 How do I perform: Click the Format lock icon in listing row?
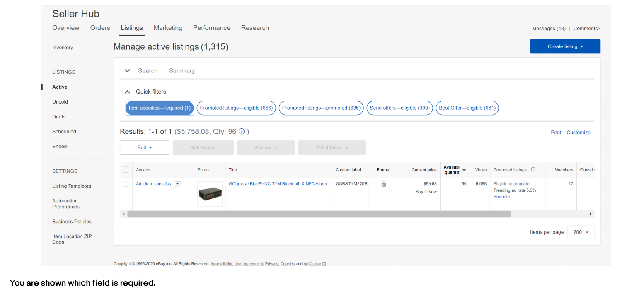click(x=383, y=184)
